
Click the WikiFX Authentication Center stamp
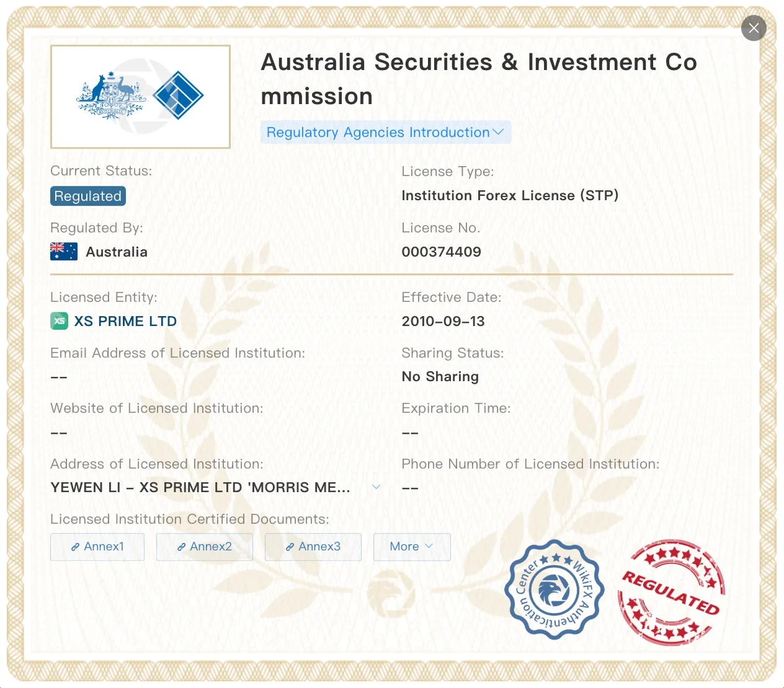[x=554, y=589]
